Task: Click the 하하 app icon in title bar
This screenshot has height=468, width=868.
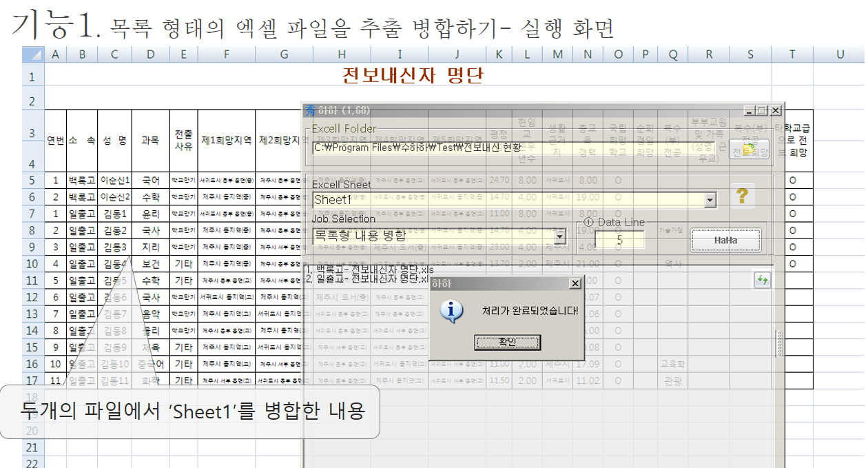Action: click(310, 110)
